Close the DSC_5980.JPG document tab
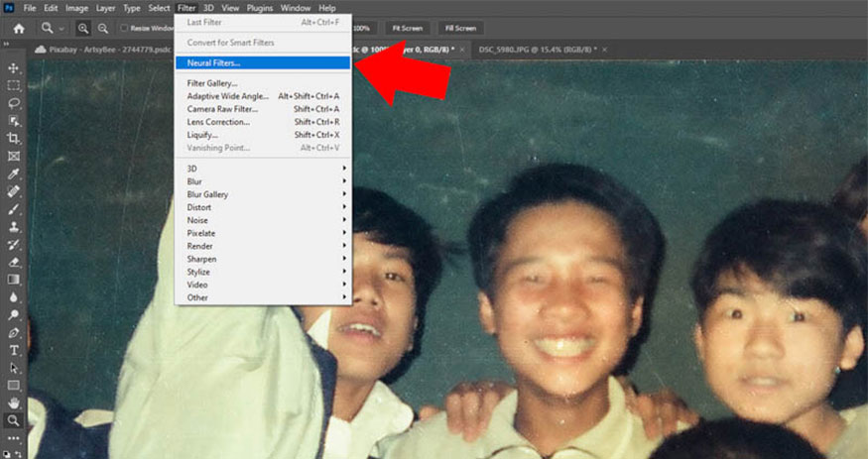 click(x=604, y=50)
